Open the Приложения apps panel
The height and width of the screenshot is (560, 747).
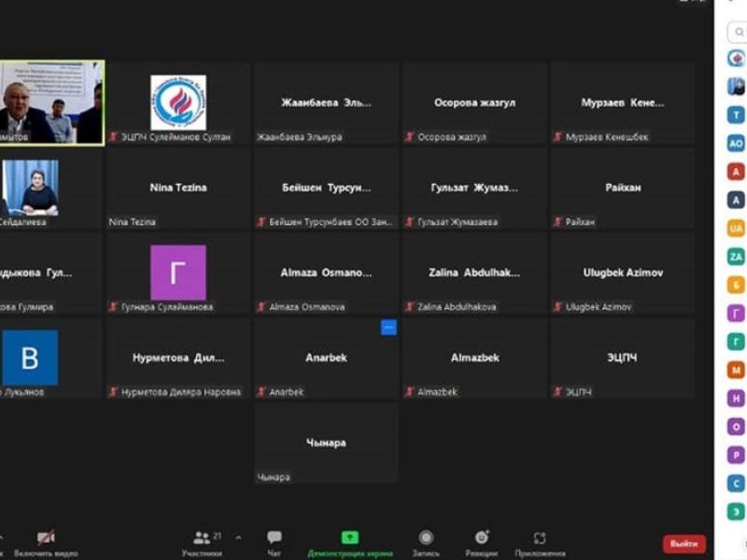point(539,541)
